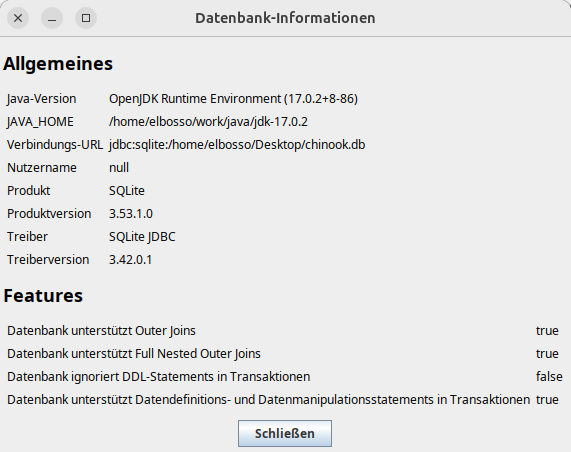Click the Nutzername label
This screenshot has height=452, width=571.
coord(42,168)
